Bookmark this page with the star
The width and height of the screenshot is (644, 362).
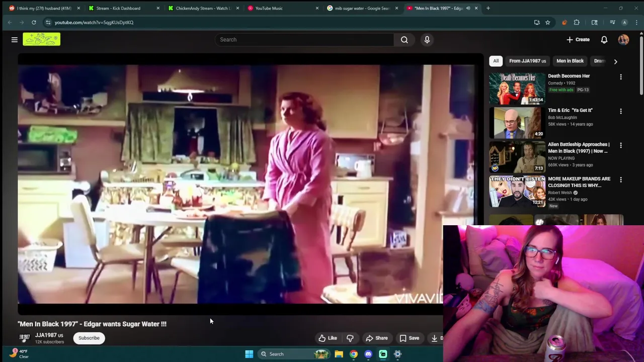[x=547, y=22]
